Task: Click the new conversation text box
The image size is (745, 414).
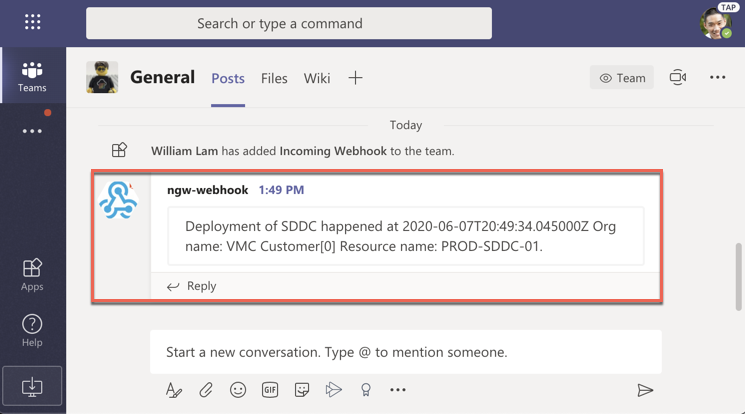Action: (405, 352)
